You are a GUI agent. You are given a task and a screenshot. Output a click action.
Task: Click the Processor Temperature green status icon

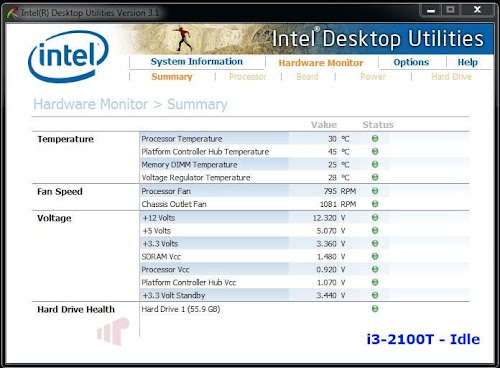(375, 138)
